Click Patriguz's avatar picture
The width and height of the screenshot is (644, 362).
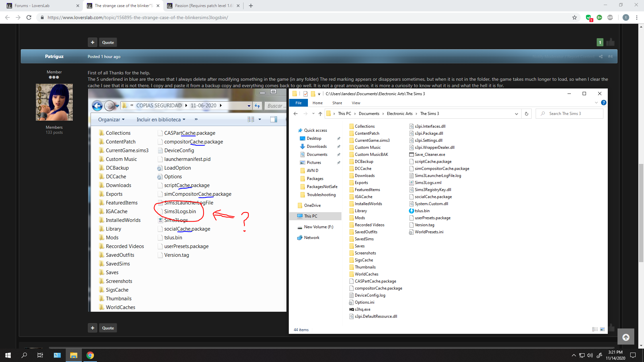point(54,102)
